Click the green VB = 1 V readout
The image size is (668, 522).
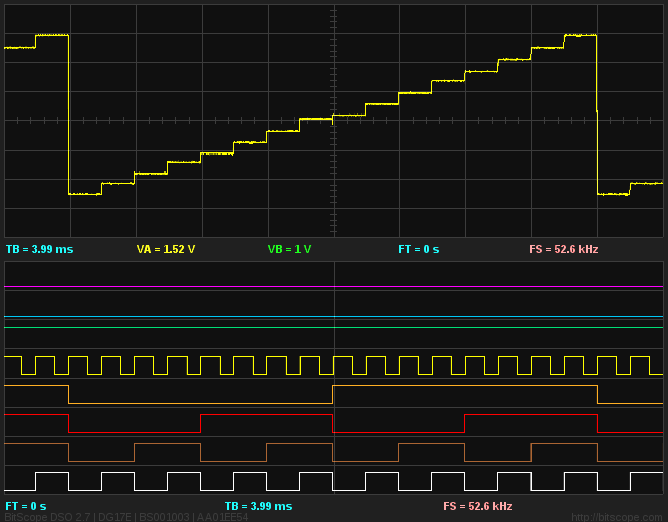pos(289,249)
